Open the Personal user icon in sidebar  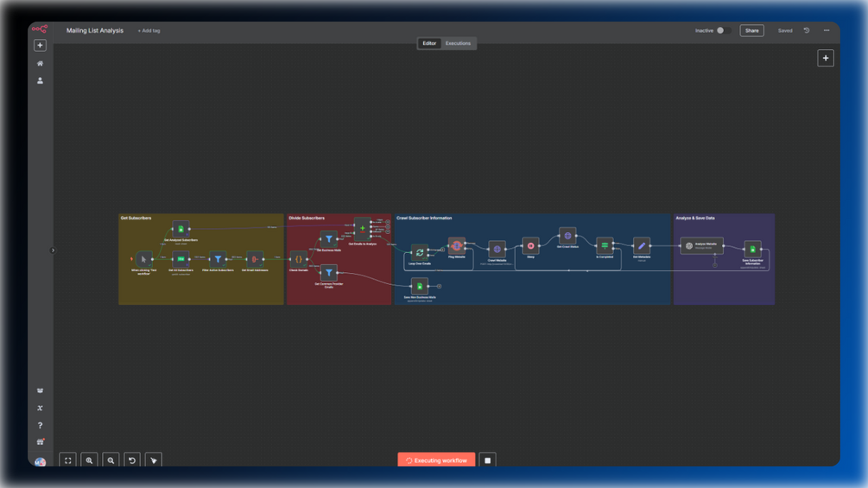point(40,81)
